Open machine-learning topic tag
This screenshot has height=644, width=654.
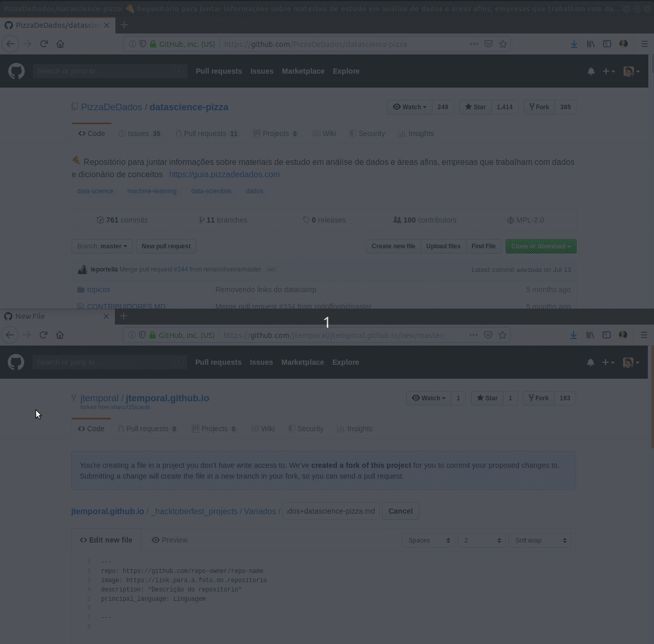click(x=152, y=191)
